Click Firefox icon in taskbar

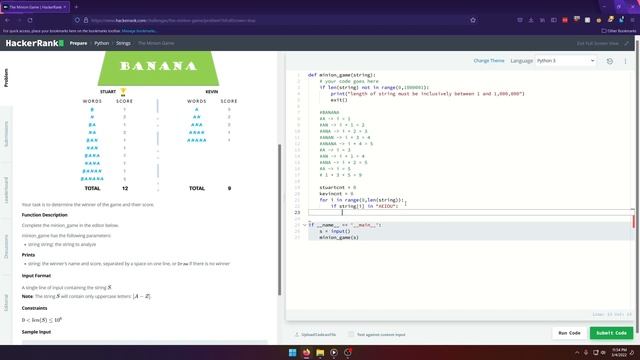(x=306, y=352)
